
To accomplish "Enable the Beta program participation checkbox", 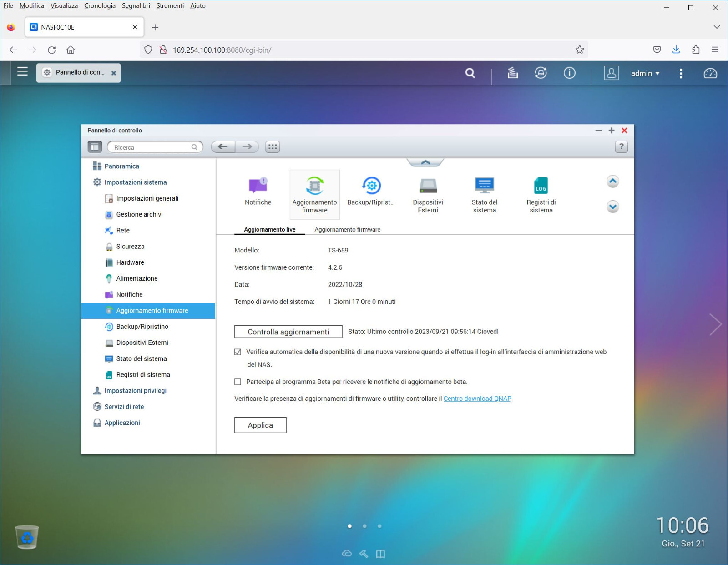I will [x=238, y=382].
